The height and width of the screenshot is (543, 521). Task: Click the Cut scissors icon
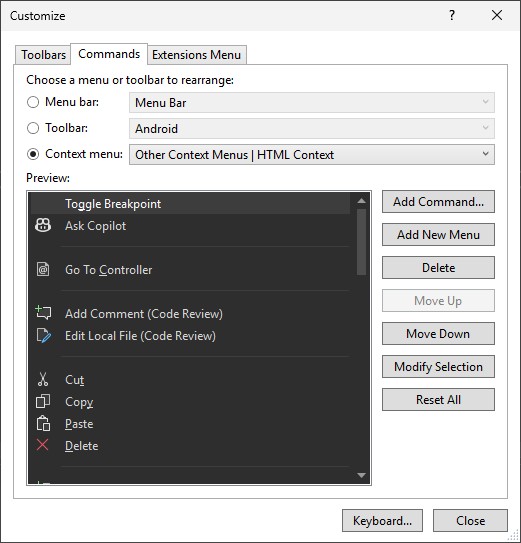[43, 379]
